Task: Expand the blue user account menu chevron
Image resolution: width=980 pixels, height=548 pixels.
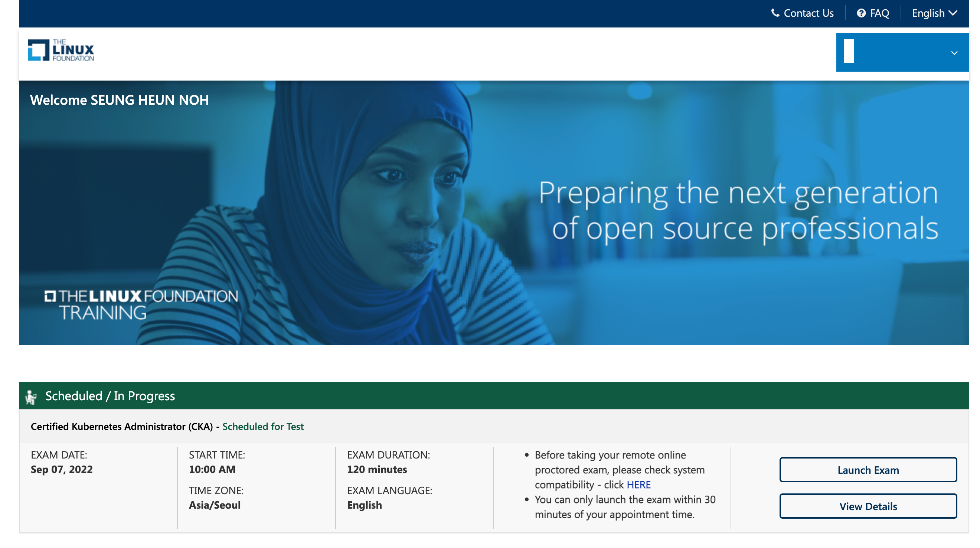Action: 954,53
